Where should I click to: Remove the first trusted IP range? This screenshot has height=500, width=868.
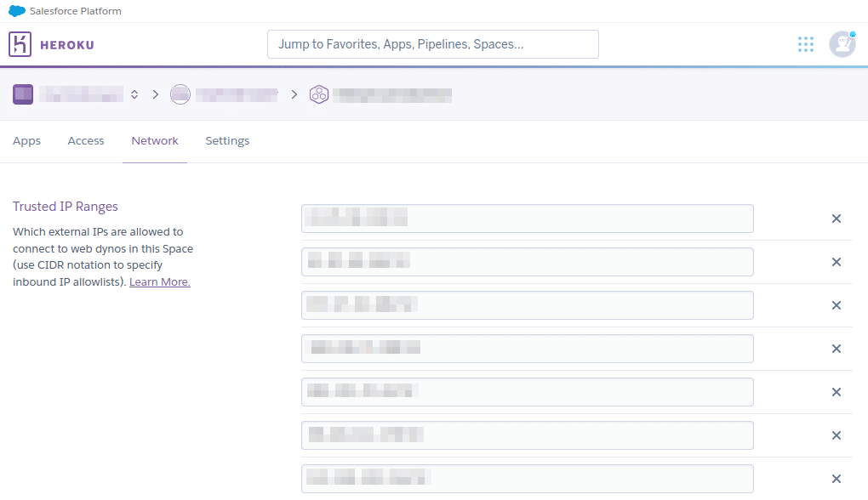[836, 219]
